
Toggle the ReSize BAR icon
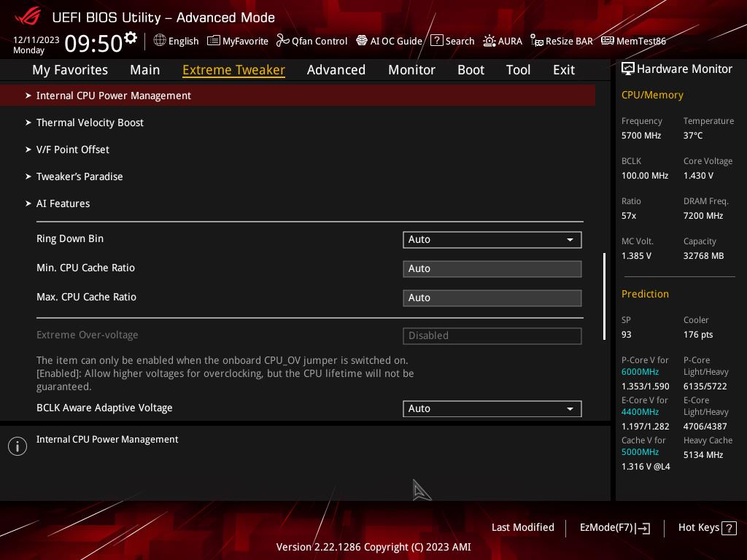click(536, 41)
